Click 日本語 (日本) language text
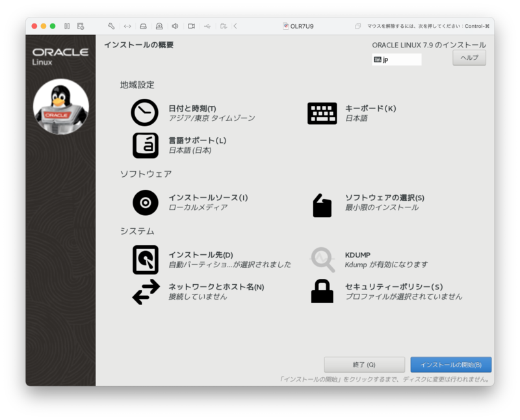 pyautogui.click(x=190, y=150)
